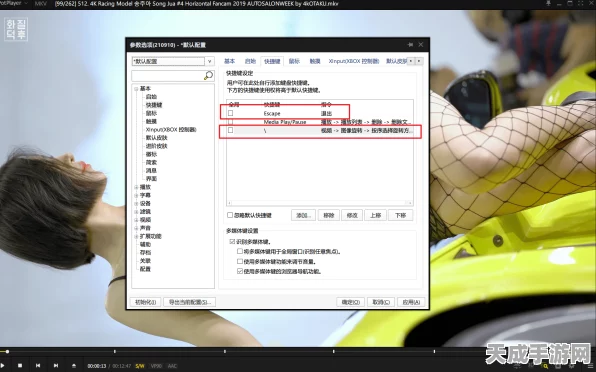
Task: Click 导出当前配置(S)... button
Action: [x=190, y=302]
